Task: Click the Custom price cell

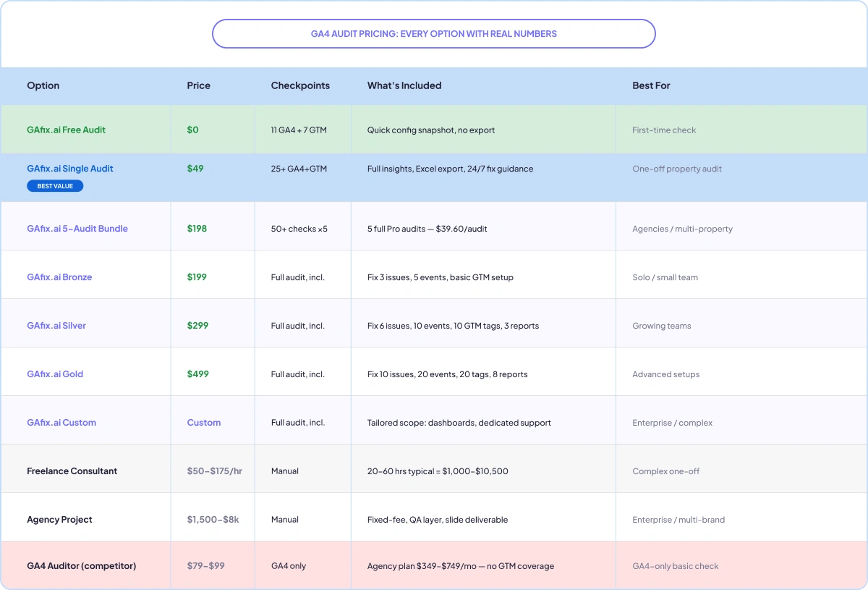Action: tap(204, 423)
